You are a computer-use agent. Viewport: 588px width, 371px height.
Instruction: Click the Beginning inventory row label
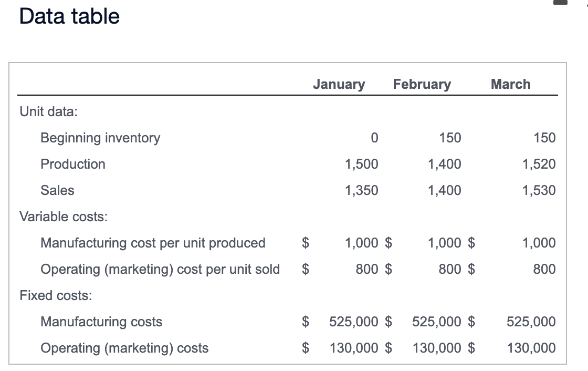100,138
